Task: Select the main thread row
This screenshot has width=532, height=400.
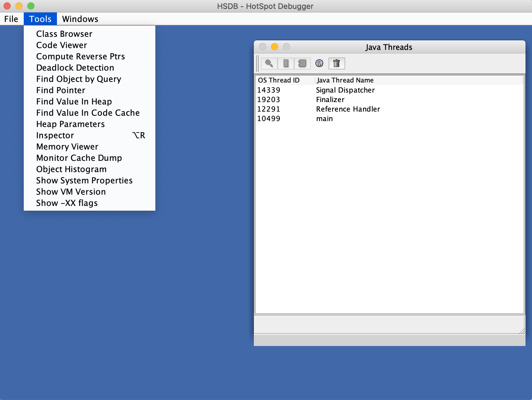Action: tap(389, 119)
